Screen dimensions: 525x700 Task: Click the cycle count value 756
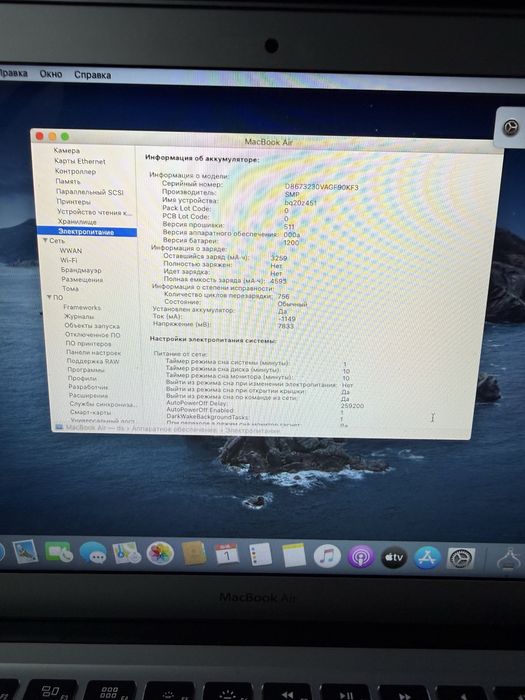tap(283, 296)
